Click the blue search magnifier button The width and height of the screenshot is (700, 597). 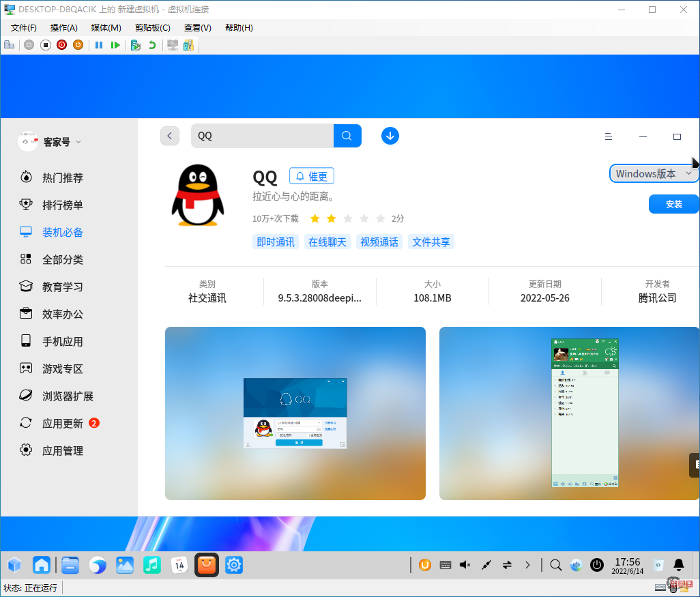347,136
